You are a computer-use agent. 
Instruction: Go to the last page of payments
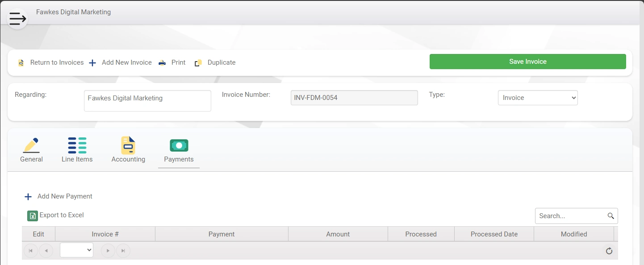click(x=123, y=251)
